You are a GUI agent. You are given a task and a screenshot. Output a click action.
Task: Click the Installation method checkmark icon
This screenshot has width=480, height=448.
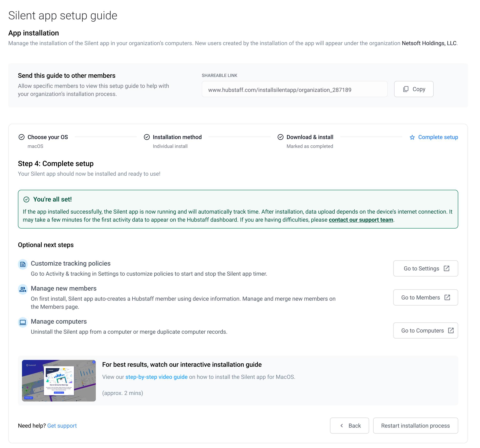click(x=147, y=137)
